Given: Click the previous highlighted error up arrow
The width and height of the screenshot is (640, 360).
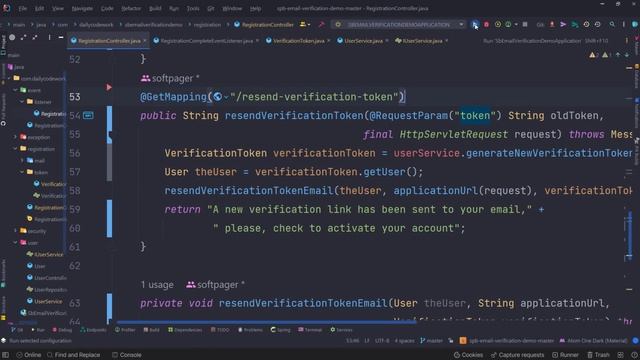Looking at the screenshot, I should (x=618, y=55).
